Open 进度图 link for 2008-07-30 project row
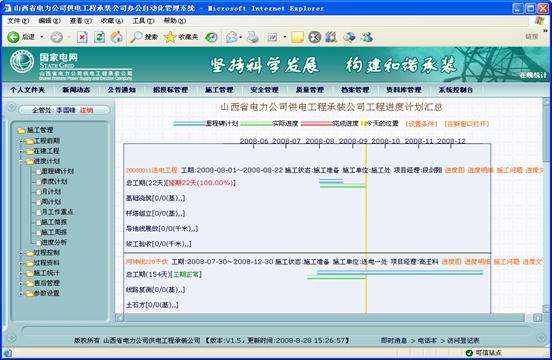Image resolution: width=552 pixels, height=360 pixels. [x=451, y=262]
